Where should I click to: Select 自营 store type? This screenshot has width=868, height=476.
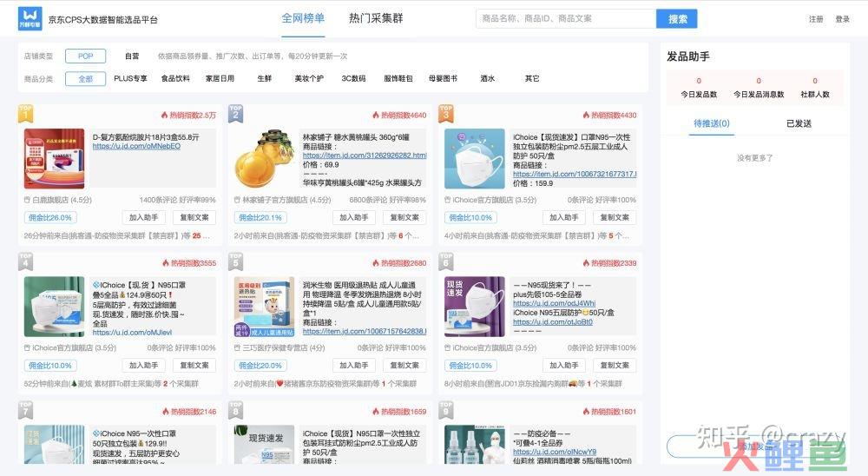[132, 56]
